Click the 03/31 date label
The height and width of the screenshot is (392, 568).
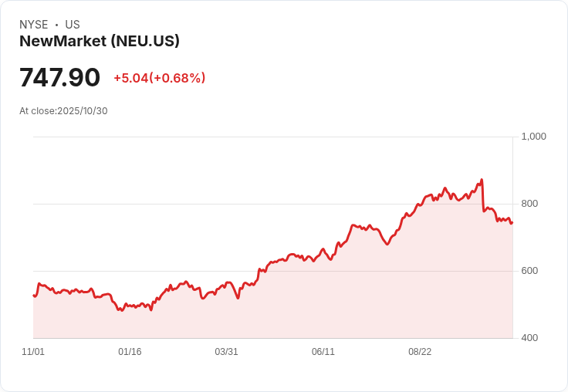[x=226, y=352]
